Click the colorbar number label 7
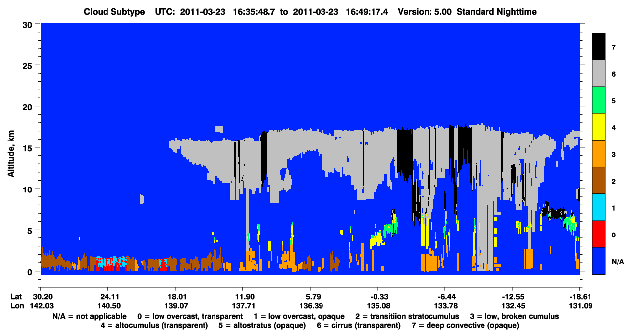This screenshot has width=644, height=330. (x=614, y=47)
